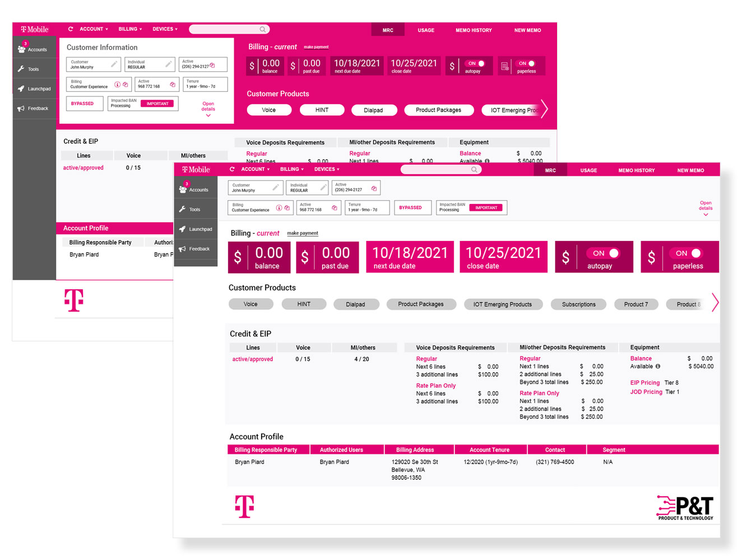Focus search field in front window

(x=441, y=169)
